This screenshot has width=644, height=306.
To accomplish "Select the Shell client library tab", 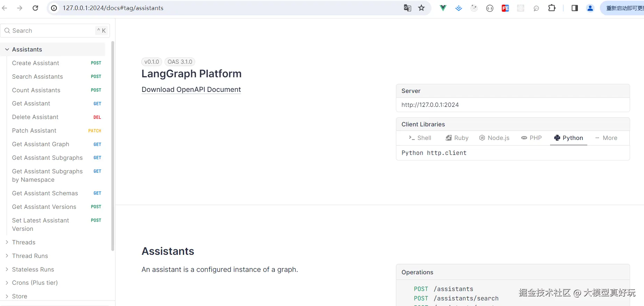I will point(420,138).
